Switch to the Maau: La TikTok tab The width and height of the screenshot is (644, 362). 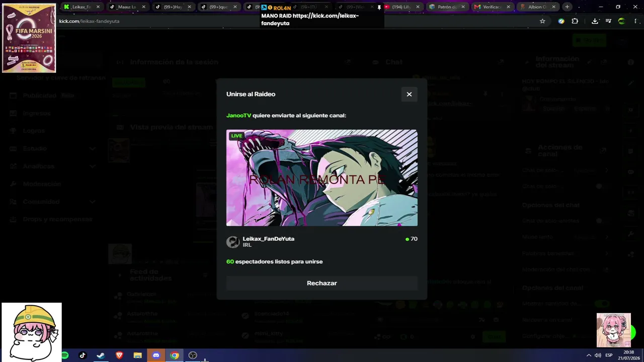pos(127,7)
